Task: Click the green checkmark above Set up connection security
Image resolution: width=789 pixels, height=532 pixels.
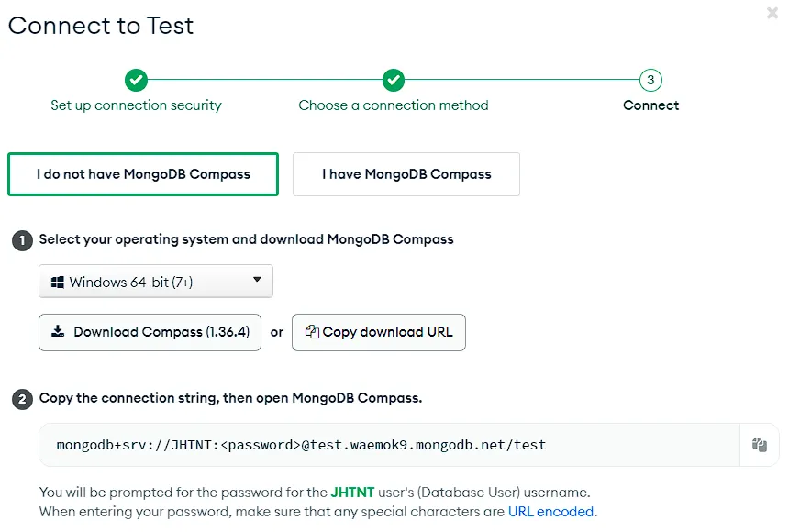Action: point(136,81)
